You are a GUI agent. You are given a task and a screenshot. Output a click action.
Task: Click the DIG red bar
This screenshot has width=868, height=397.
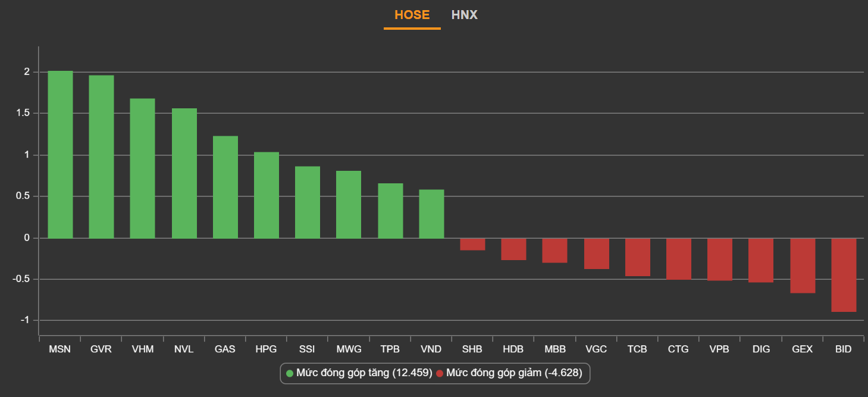click(761, 260)
